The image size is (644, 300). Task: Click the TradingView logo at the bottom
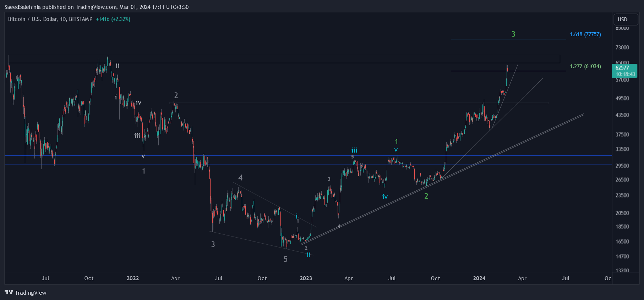click(x=26, y=293)
